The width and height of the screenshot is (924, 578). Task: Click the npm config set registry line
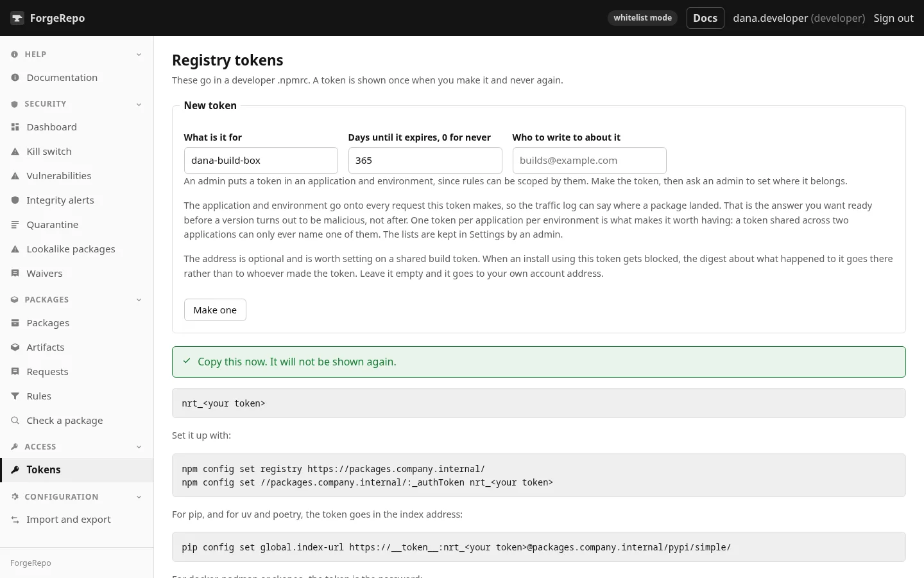(x=333, y=469)
